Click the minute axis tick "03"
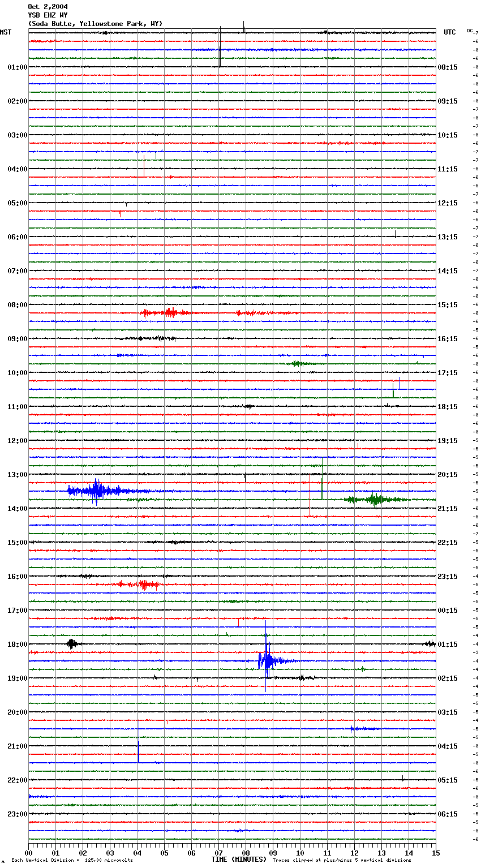This screenshot has height=868, width=481. (110, 853)
